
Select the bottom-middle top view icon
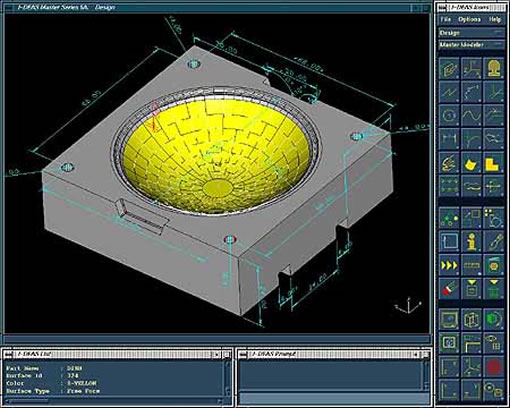(471, 390)
